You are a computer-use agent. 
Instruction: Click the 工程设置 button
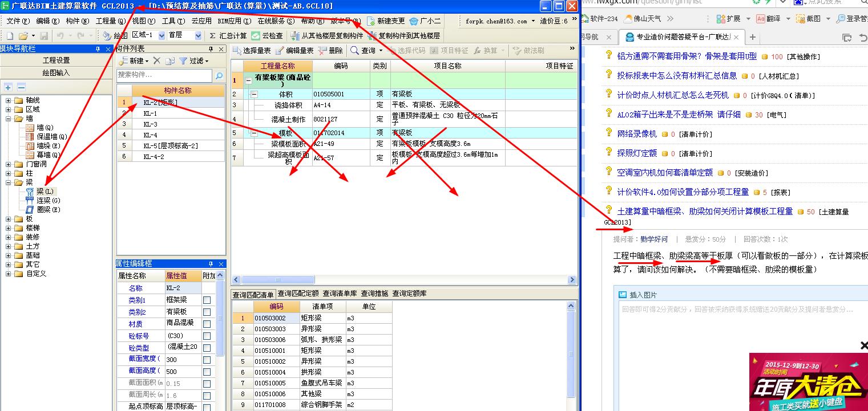[56, 60]
